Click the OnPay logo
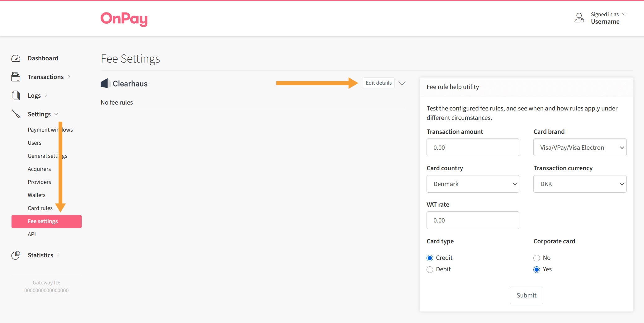 (x=124, y=19)
